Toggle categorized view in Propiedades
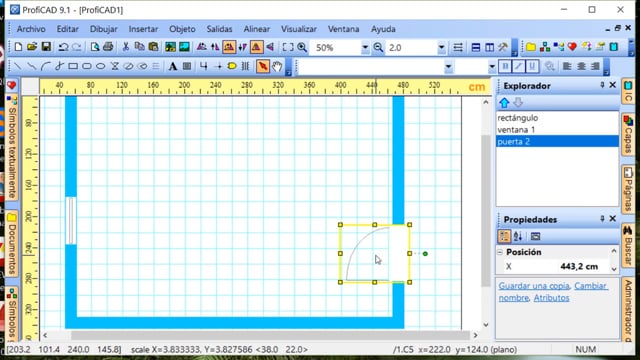Screen dimensions: 640x360 point(504,236)
